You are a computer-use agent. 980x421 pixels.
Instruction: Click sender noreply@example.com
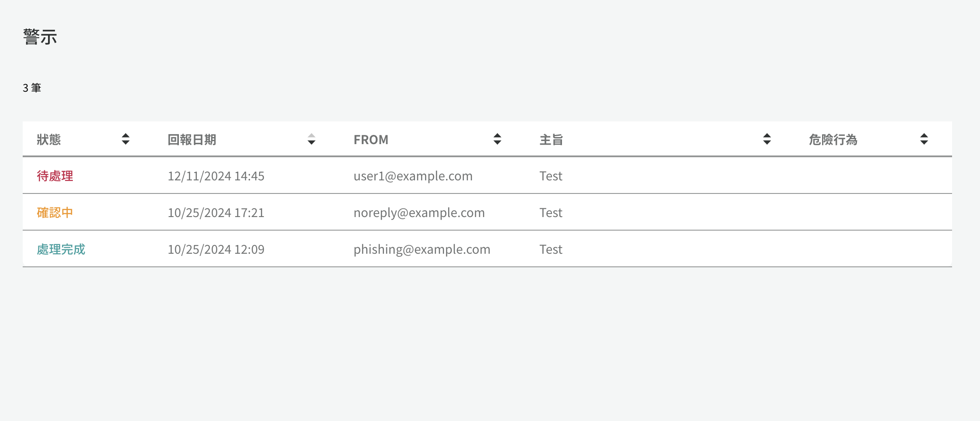pos(419,213)
